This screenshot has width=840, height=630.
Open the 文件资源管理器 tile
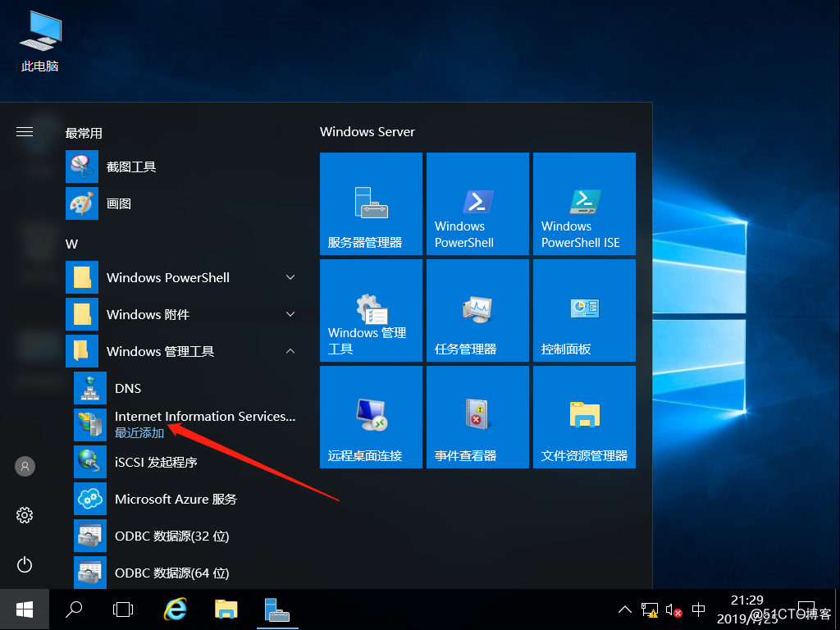click(584, 417)
